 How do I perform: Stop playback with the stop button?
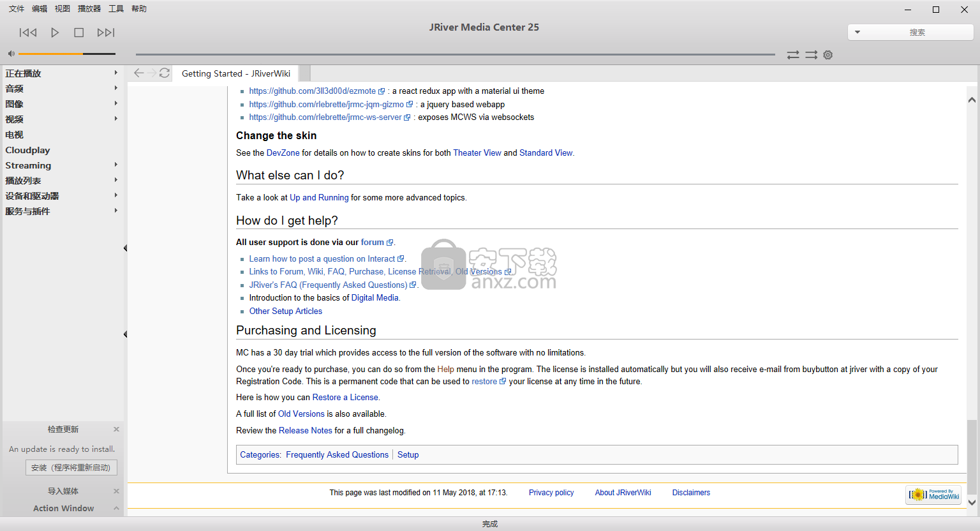(79, 33)
